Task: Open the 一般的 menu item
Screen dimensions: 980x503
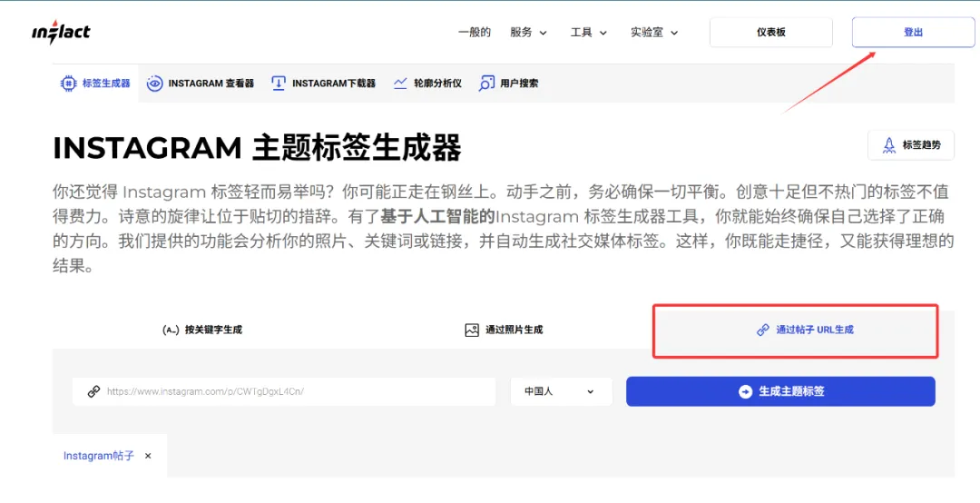Action: 475,33
